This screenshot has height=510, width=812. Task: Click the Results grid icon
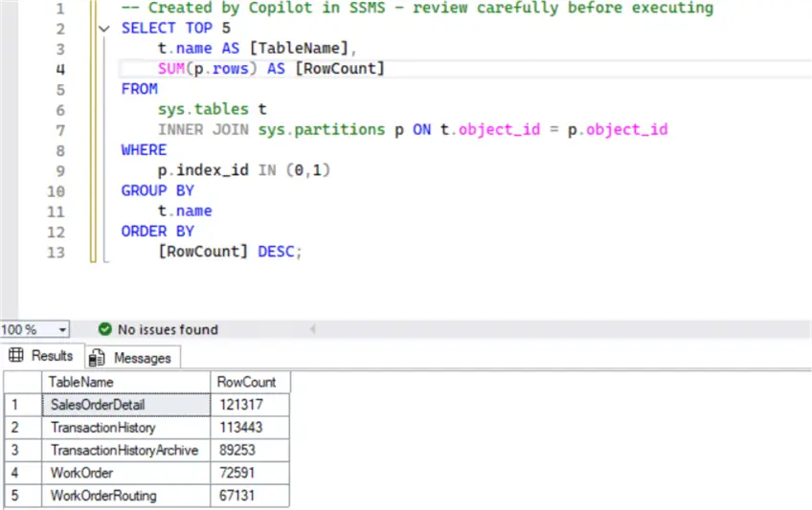coord(16,355)
